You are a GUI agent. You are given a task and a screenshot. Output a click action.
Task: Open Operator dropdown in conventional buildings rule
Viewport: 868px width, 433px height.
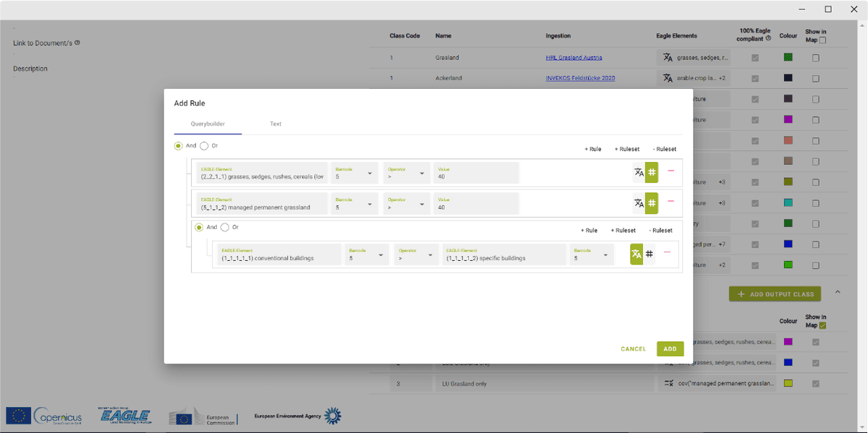click(416, 254)
